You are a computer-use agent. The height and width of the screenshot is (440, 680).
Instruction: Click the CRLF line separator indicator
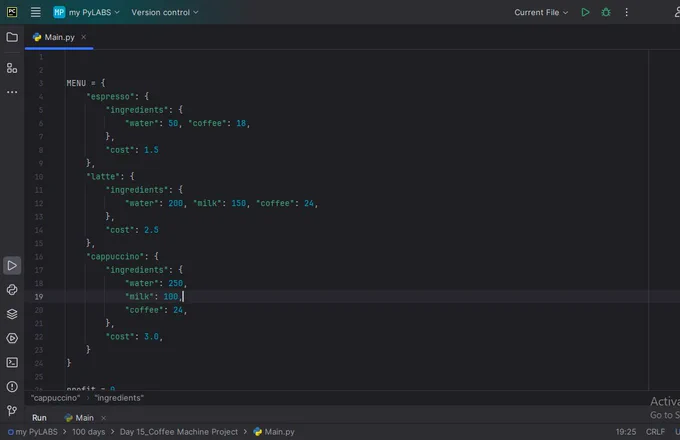coord(655,432)
